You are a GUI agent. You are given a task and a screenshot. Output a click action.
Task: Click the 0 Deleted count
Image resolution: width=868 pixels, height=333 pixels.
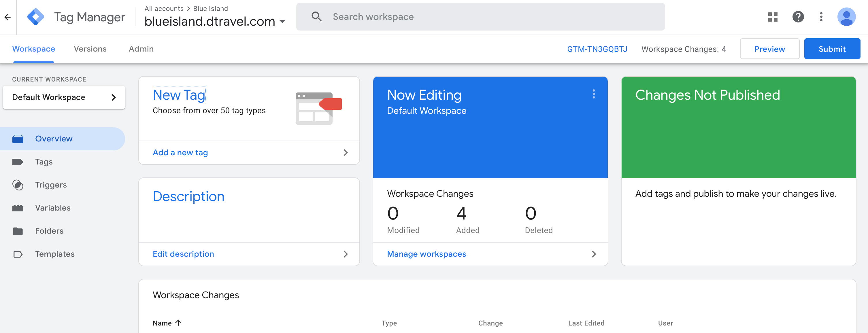click(531, 213)
